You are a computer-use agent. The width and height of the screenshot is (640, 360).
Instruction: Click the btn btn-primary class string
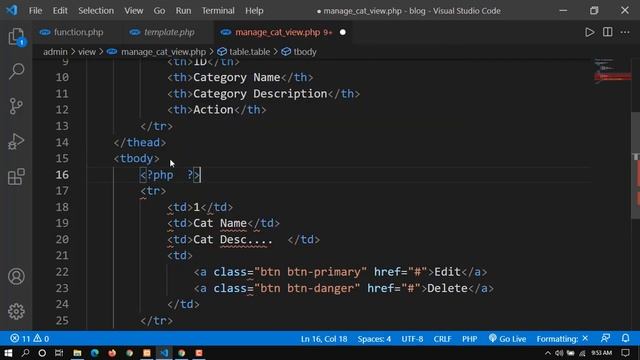(310, 272)
